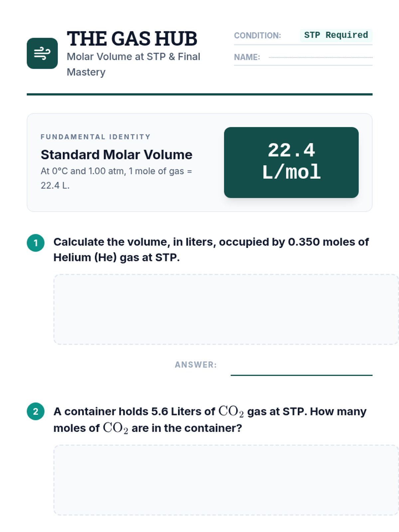
Task: Click the question 2 number badge
Action: point(36,411)
